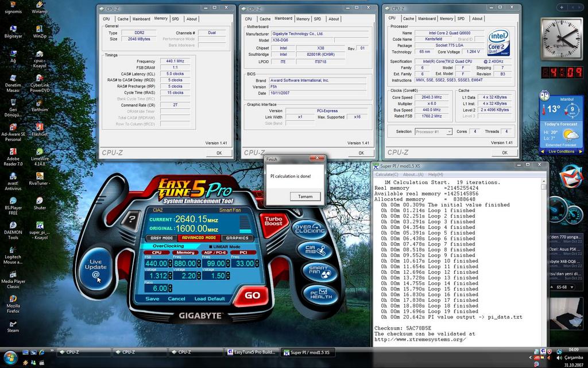The height and width of the screenshot is (368, 588).
Task: Adjust the Memory voltage 2.20 stepper
Action: pyautogui.click(x=199, y=275)
